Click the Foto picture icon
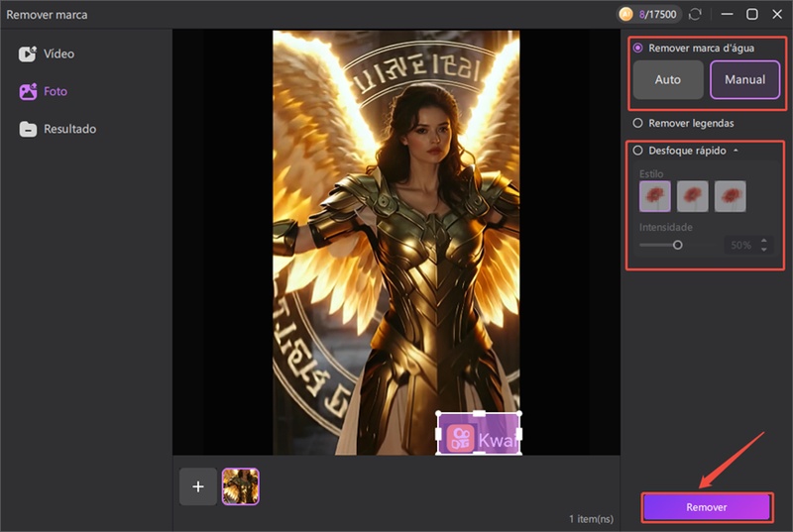793x532 pixels. coord(28,91)
